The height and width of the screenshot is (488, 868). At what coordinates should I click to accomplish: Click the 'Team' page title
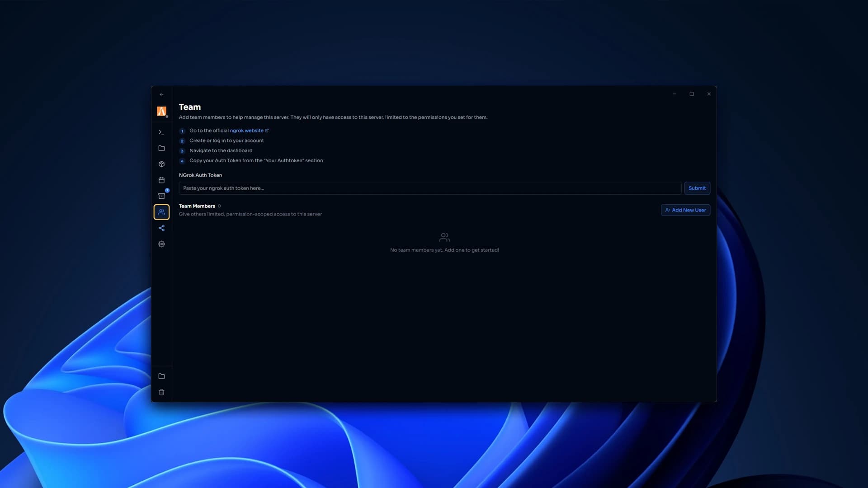pos(189,107)
